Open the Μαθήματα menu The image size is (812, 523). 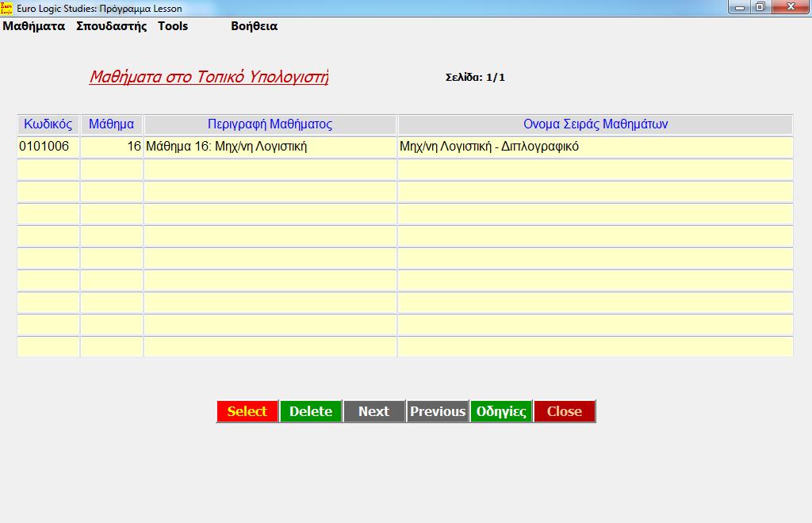(x=33, y=26)
